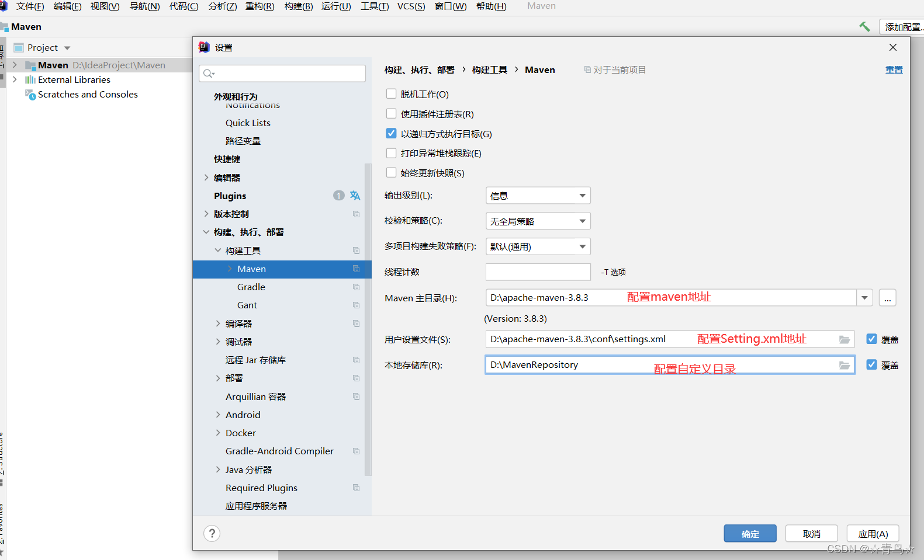Click the 取消 button
This screenshot has width=924, height=560.
[x=812, y=534]
